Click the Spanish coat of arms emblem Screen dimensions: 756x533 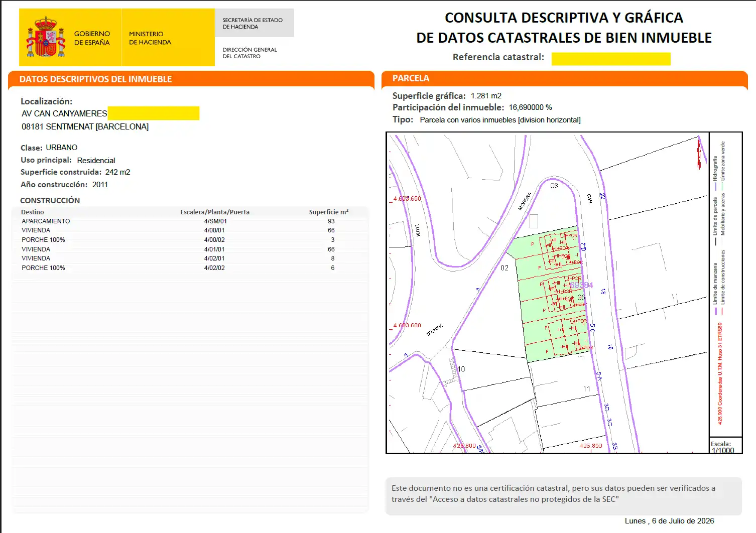point(46,37)
